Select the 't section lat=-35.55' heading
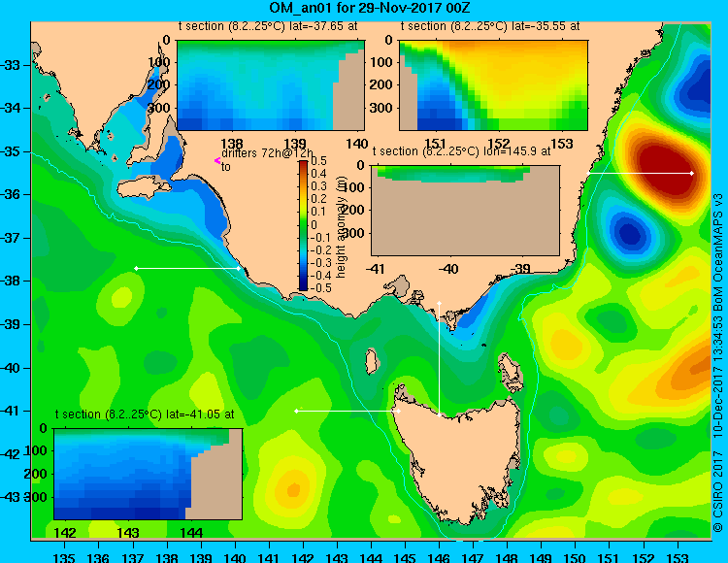728x563 pixels. coord(490,26)
